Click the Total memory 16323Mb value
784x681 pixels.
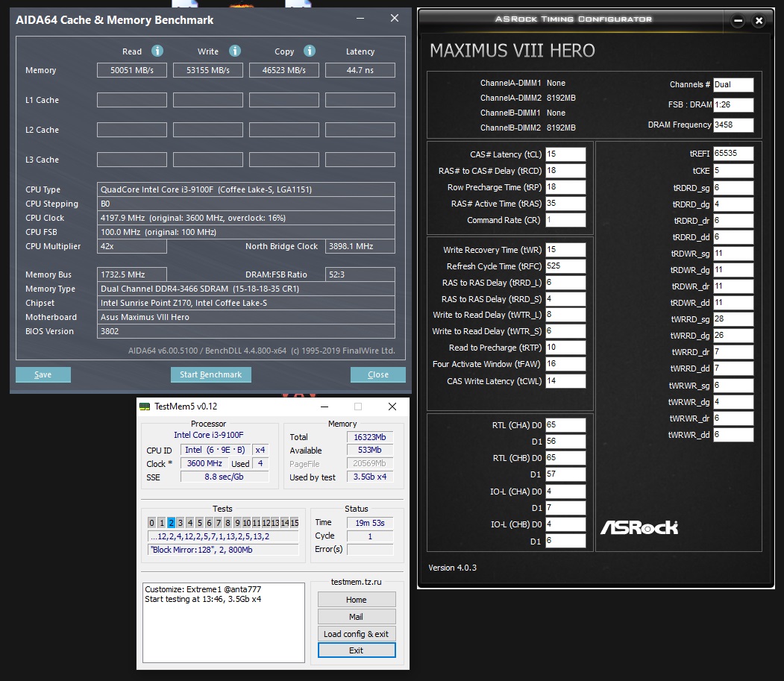pyautogui.click(x=370, y=437)
